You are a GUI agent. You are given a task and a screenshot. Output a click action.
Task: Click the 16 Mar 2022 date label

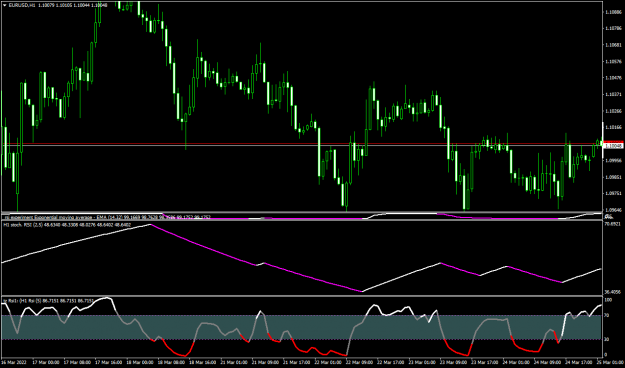15,362
